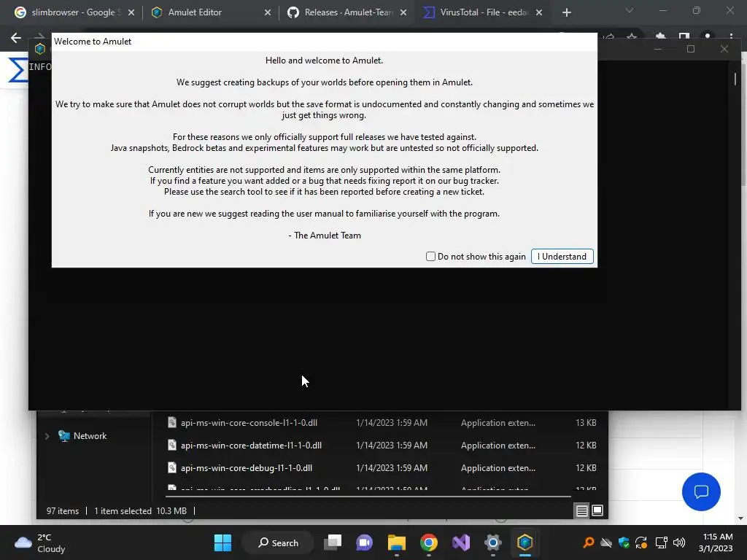Select api-ms-win-core-datetime-l1-1-0.dll file
747x560 pixels.
tap(251, 446)
